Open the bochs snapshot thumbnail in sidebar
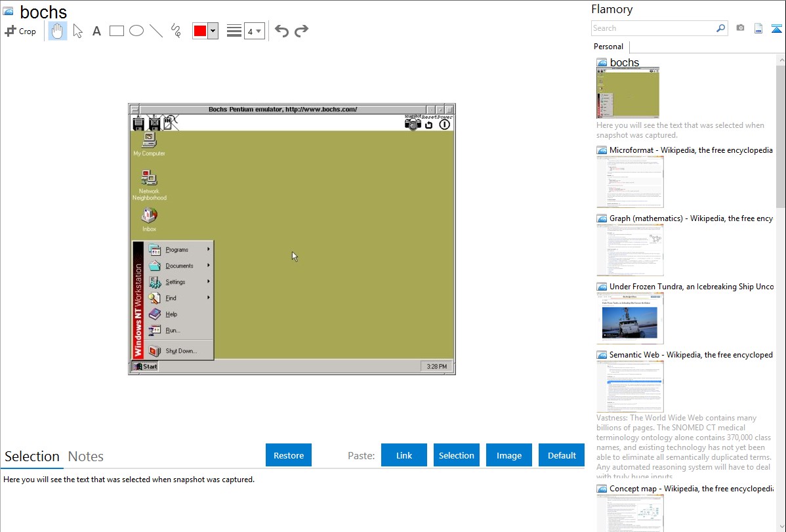 [x=628, y=93]
